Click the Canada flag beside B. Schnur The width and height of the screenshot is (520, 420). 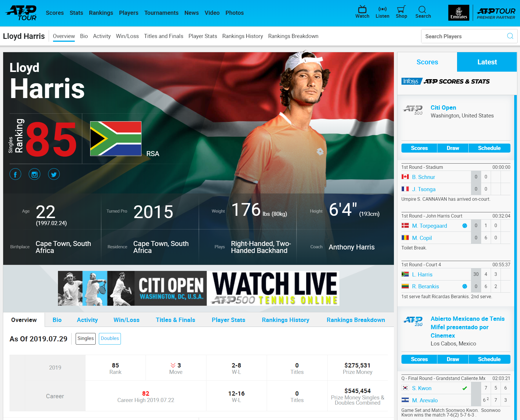(405, 177)
